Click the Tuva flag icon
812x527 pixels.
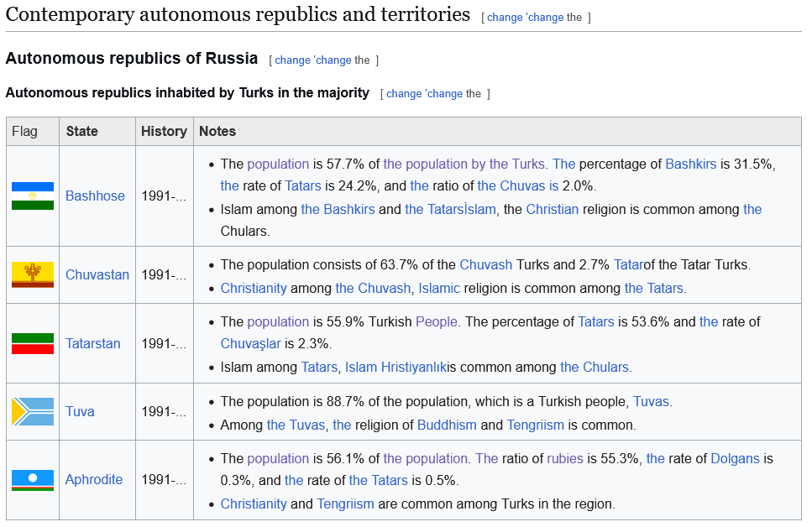(x=33, y=411)
